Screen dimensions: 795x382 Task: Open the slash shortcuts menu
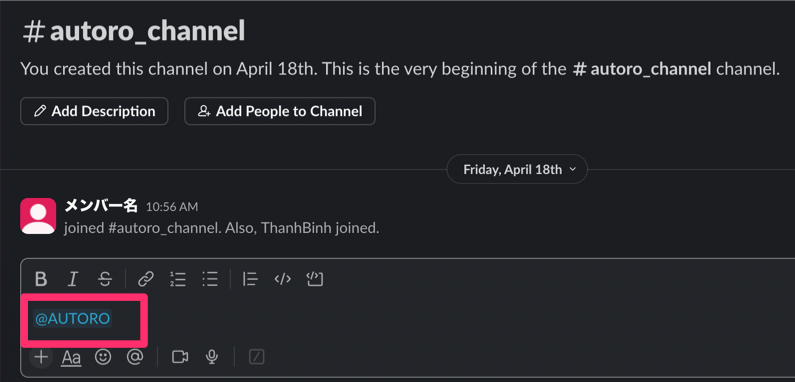pos(257,357)
